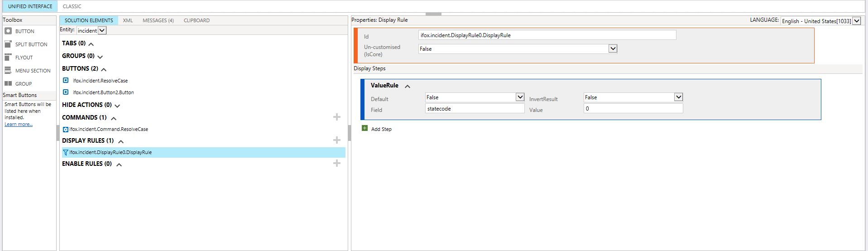The image size is (868, 251).
Task: Collapse the ValueRule step
Action: pyautogui.click(x=408, y=86)
